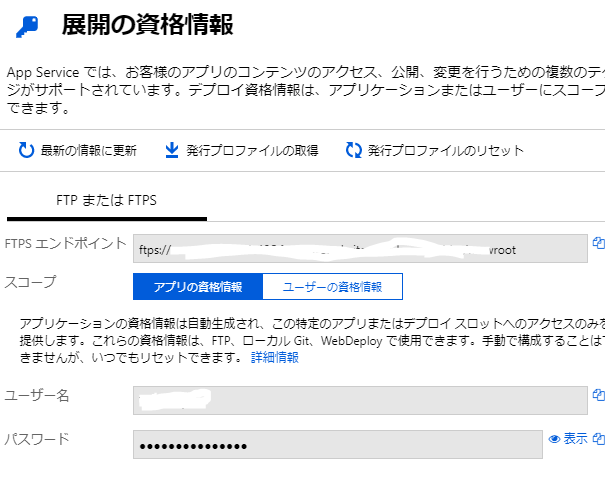Click the パスワード field

pyautogui.click(x=338, y=445)
